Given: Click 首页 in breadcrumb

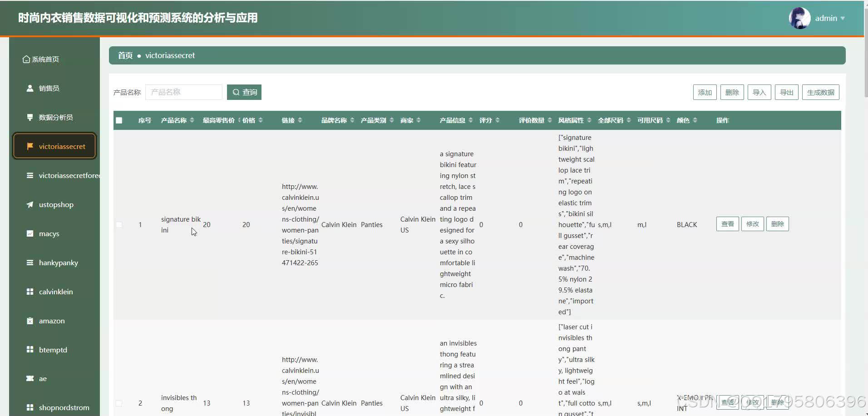Looking at the screenshot, I should [x=125, y=55].
